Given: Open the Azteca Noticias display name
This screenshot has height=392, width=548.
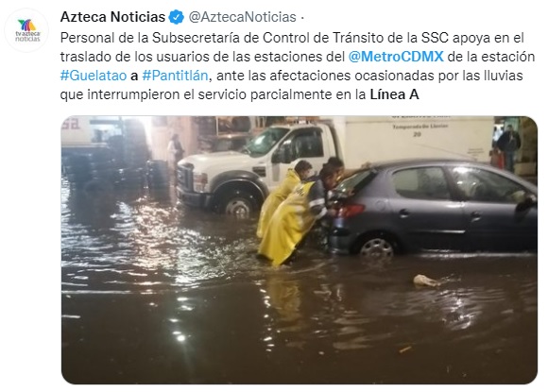Looking at the screenshot, I should [112, 17].
